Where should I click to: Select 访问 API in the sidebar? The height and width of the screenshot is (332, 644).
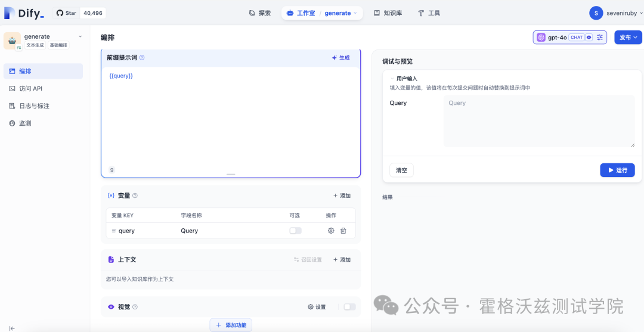click(43, 89)
